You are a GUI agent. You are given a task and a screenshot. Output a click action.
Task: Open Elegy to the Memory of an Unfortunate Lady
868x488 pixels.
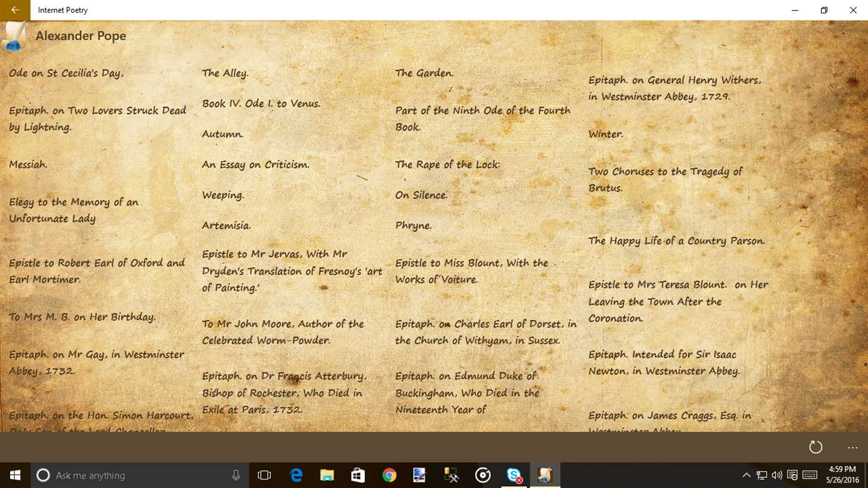tap(74, 210)
